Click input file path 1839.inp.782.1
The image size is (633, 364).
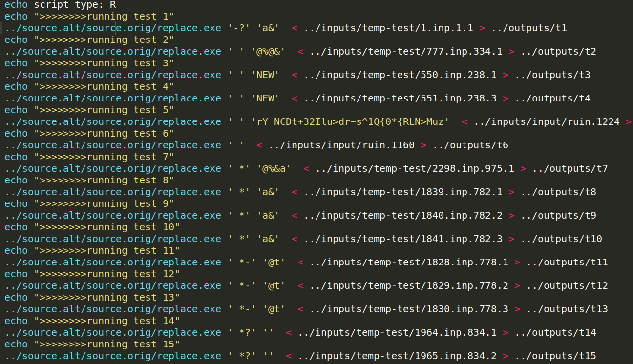403,192
